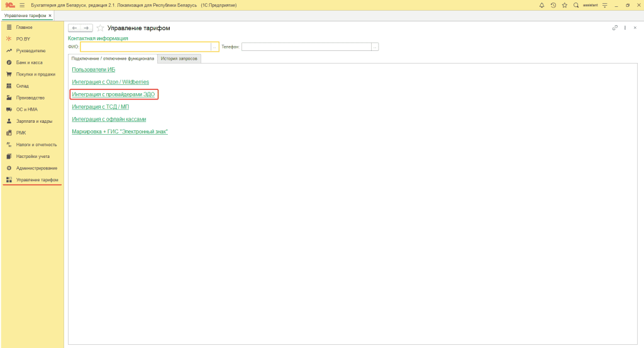This screenshot has height=348, width=644.
Task: Open favorites star in title bar
Action: click(x=564, y=5)
